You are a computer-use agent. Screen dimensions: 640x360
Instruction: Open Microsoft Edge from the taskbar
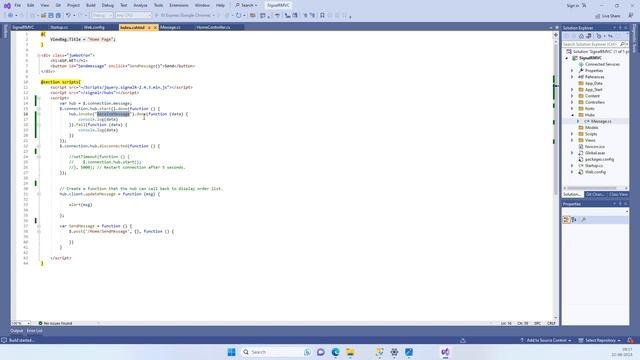(x=336, y=352)
